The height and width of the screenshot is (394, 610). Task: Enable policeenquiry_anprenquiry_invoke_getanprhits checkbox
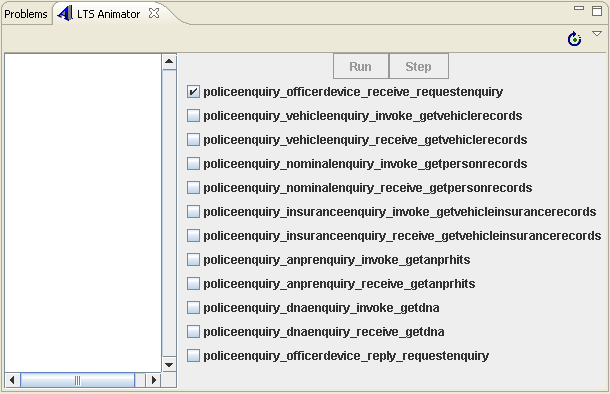pos(193,259)
